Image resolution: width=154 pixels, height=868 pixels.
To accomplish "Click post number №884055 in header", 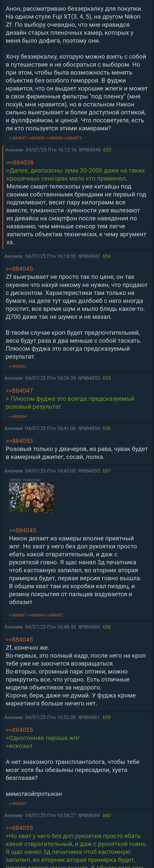I will [x=89, y=471].
